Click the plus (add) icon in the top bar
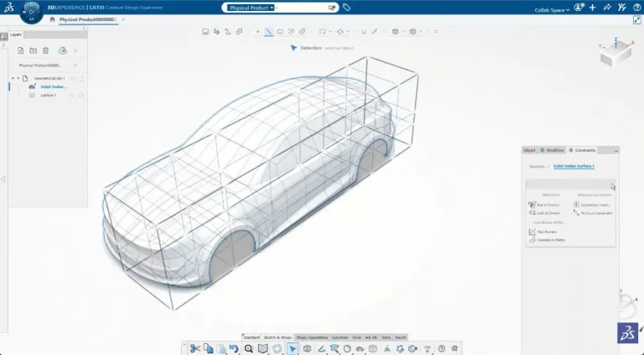Image resolution: width=644 pixels, height=355 pixels. pos(592,8)
